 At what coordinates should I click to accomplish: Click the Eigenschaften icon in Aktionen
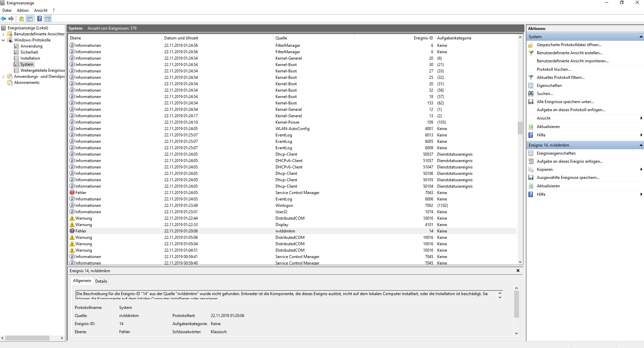pyautogui.click(x=531, y=86)
